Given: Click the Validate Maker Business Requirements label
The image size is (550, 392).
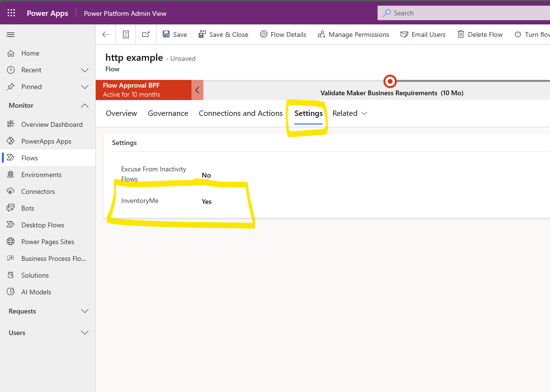Looking at the screenshot, I should point(379,93).
